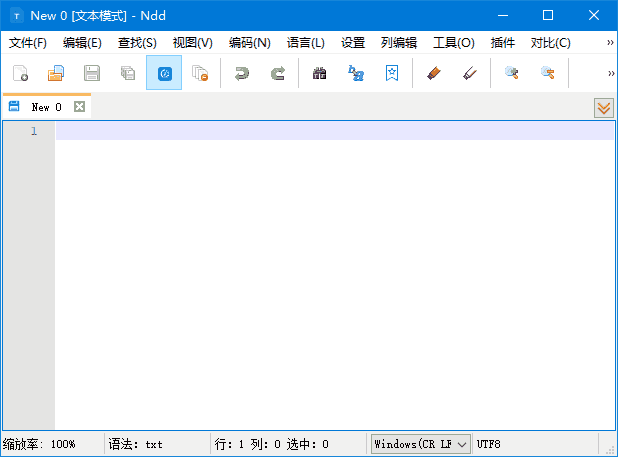Click the bookmark star icon

pyautogui.click(x=392, y=73)
